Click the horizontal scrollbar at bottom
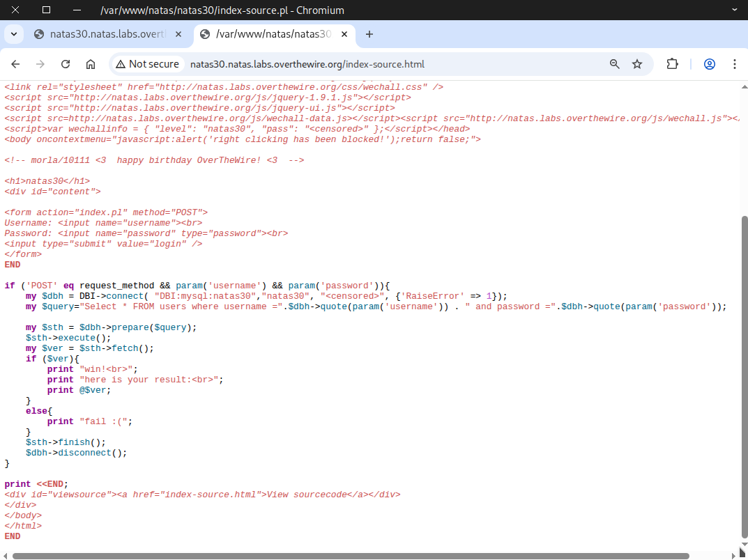 click(x=349, y=556)
